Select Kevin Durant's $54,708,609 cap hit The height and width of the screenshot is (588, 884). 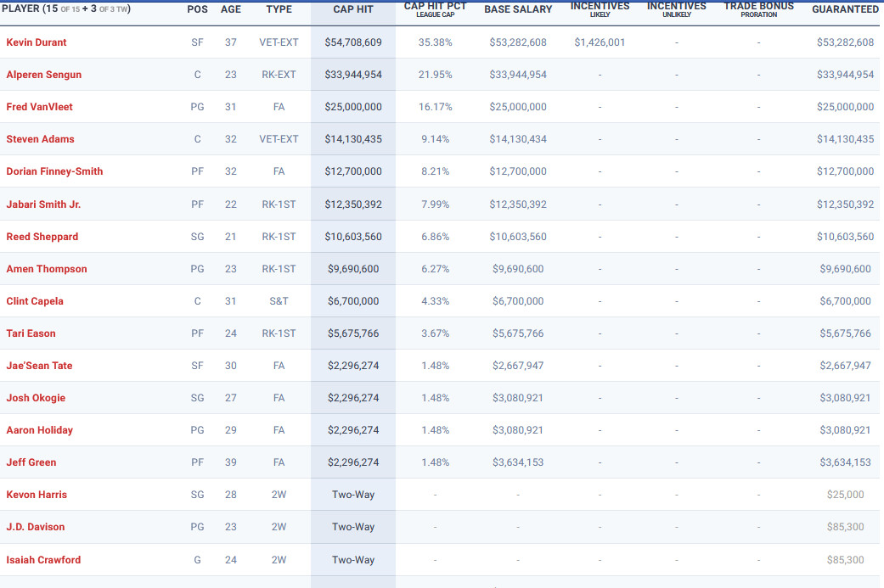point(353,42)
